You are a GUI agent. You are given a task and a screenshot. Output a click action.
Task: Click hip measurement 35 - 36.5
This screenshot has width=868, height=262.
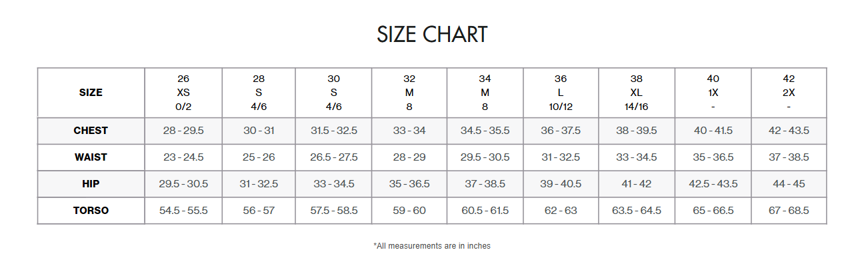point(409,184)
